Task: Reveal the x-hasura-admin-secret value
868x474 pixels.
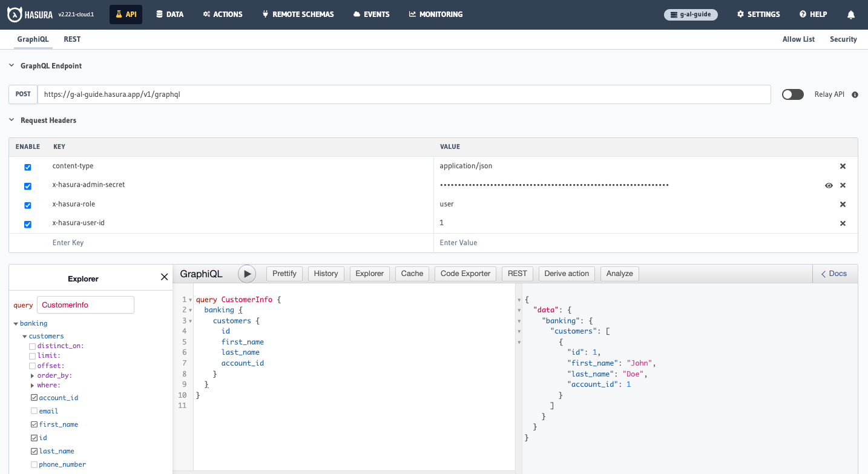Action: [829, 185]
